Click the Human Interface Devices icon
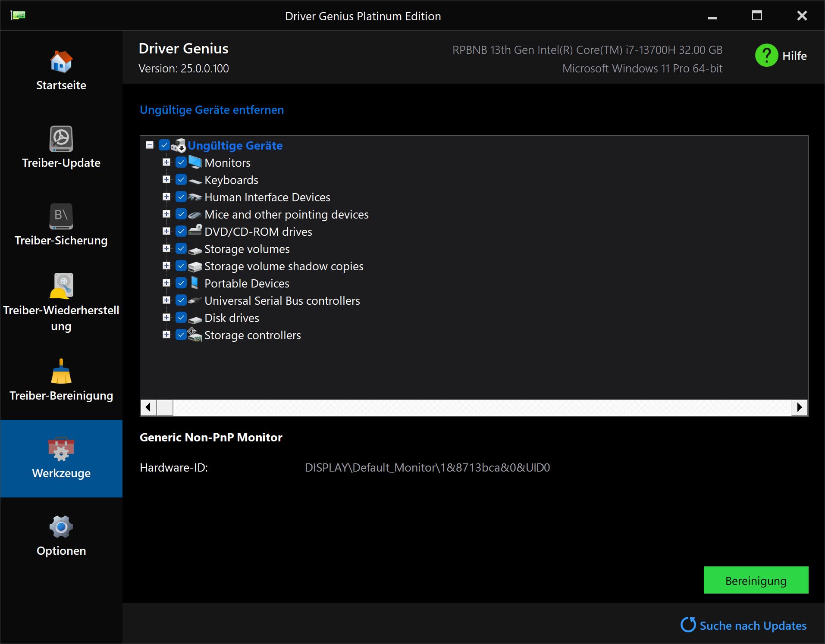 click(195, 197)
